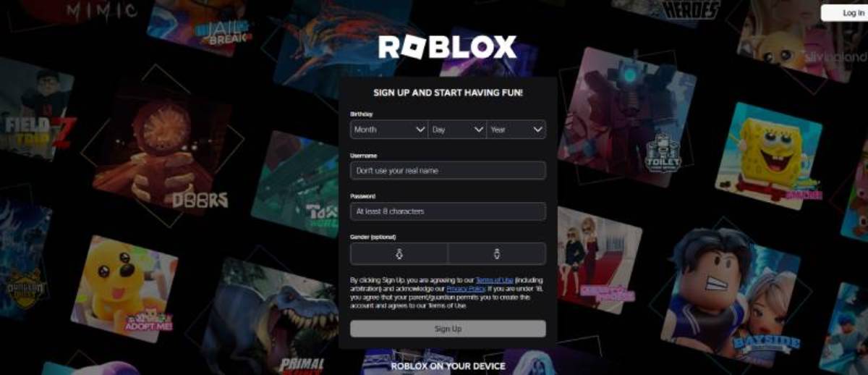Open the Year birthday dropdown
This screenshot has height=375, width=868.
click(x=516, y=130)
